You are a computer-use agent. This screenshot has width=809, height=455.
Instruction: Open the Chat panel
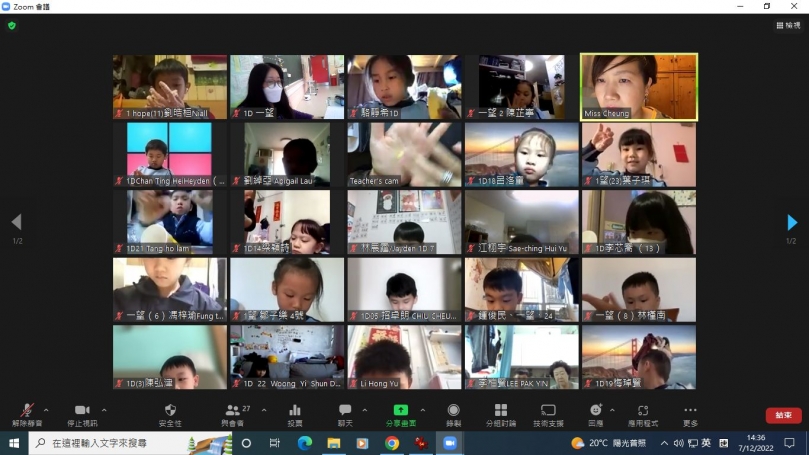pos(345,411)
